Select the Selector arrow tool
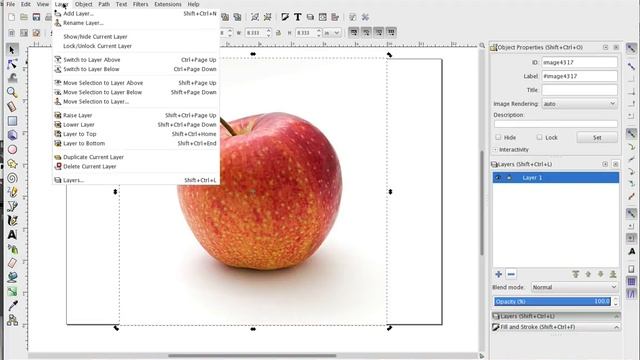This screenshot has height=360, width=640. click(x=12, y=50)
